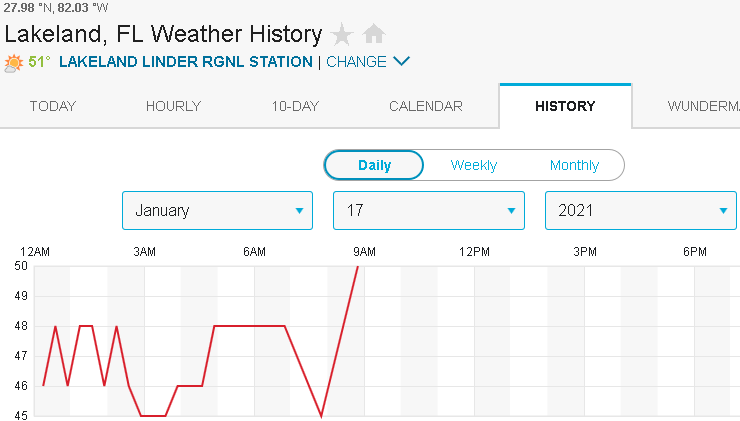740x421 pixels.
Task: Go to the Today tab
Action: pyautogui.click(x=52, y=106)
